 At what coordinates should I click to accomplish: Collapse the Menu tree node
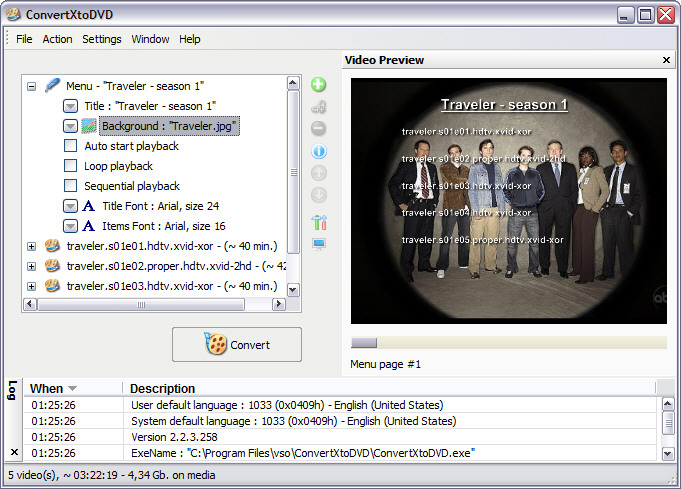pos(31,86)
